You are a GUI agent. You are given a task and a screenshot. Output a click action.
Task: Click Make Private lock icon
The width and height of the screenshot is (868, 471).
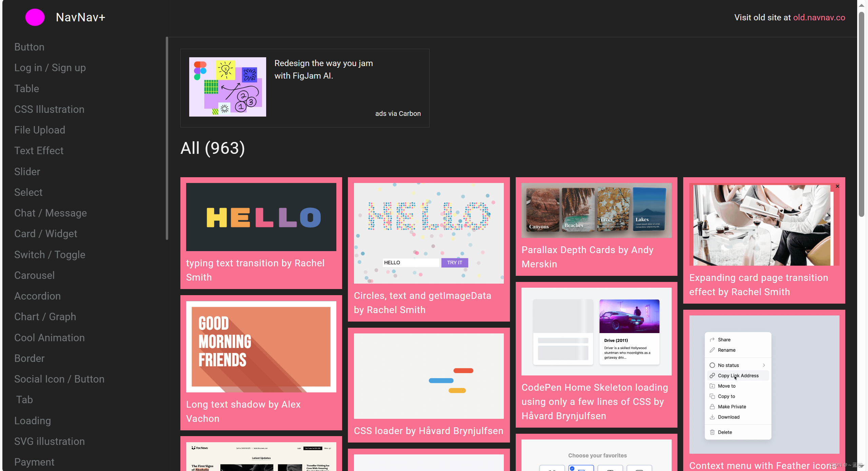click(x=712, y=407)
